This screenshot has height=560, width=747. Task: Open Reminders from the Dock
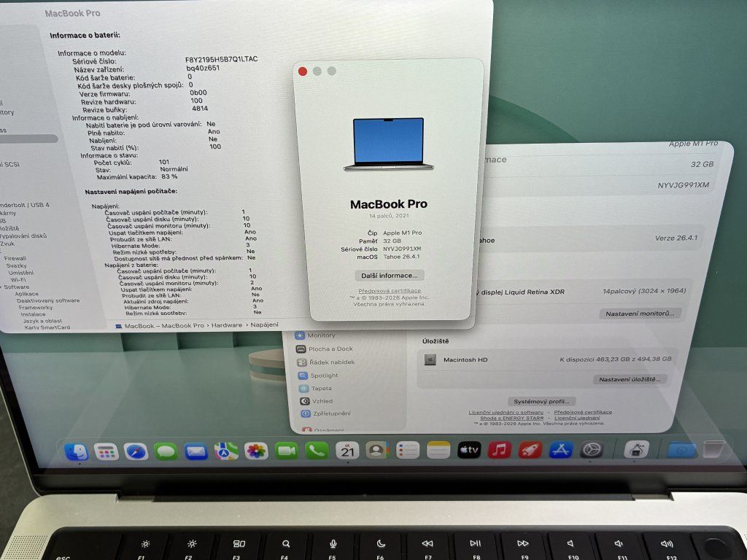408,450
